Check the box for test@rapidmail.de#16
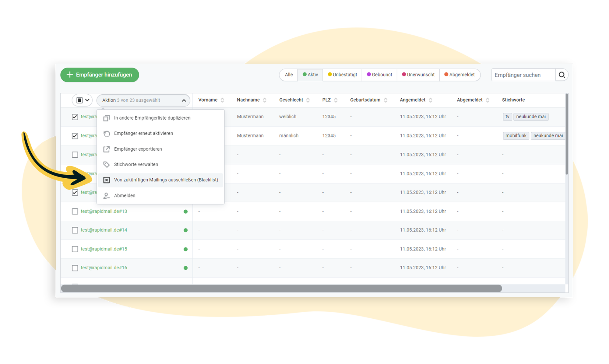609x364 pixels. [x=75, y=268]
